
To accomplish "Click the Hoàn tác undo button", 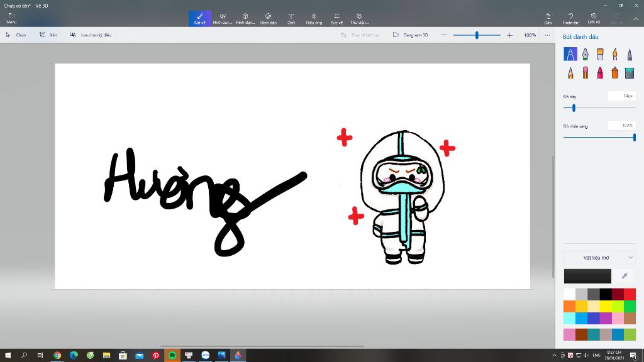I will [570, 18].
